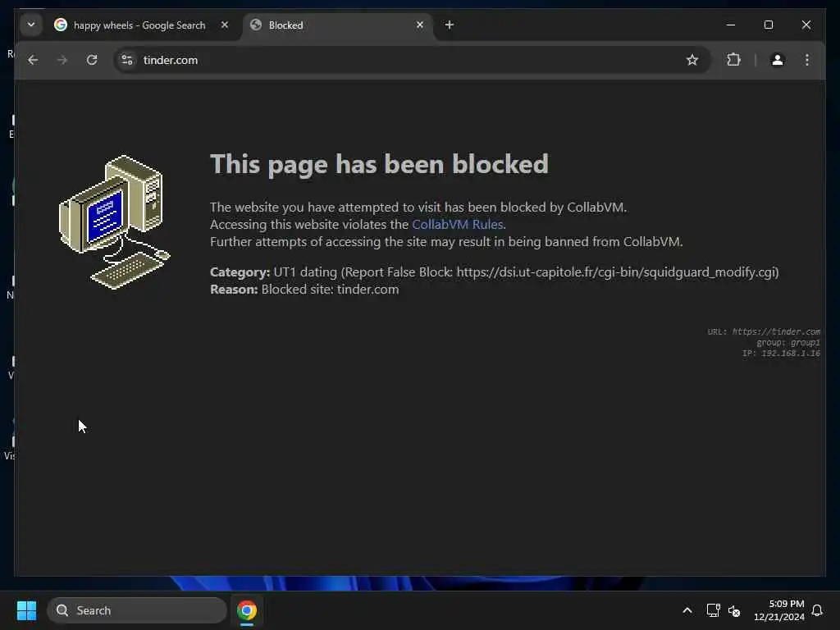The width and height of the screenshot is (840, 630).
Task: Open the muted volume tray icon
Action: pos(734,610)
